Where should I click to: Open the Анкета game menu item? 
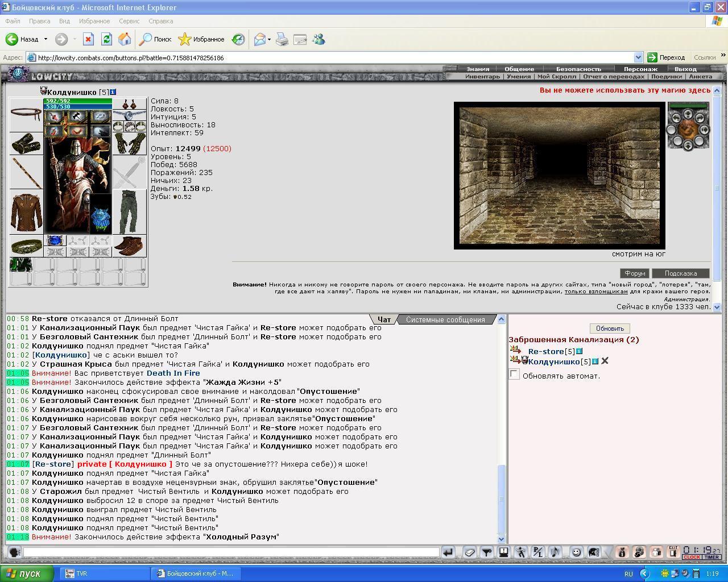pos(700,77)
